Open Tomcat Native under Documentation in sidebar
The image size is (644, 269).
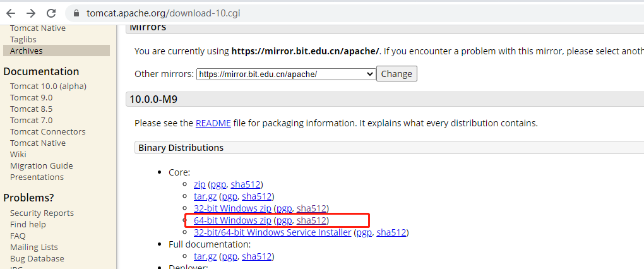[38, 143]
